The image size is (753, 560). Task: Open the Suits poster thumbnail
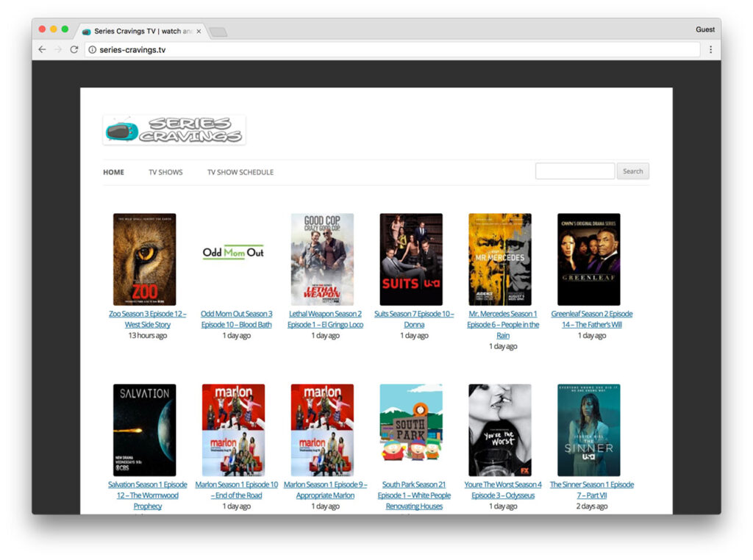coord(411,259)
